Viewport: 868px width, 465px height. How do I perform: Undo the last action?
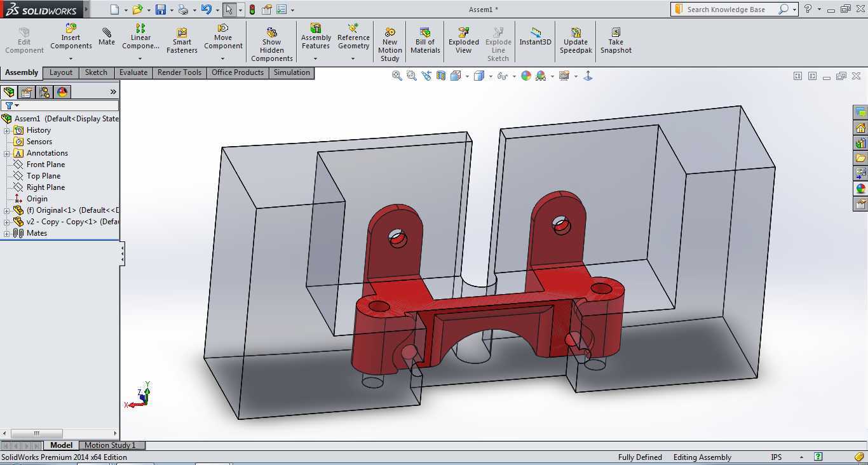(206, 10)
